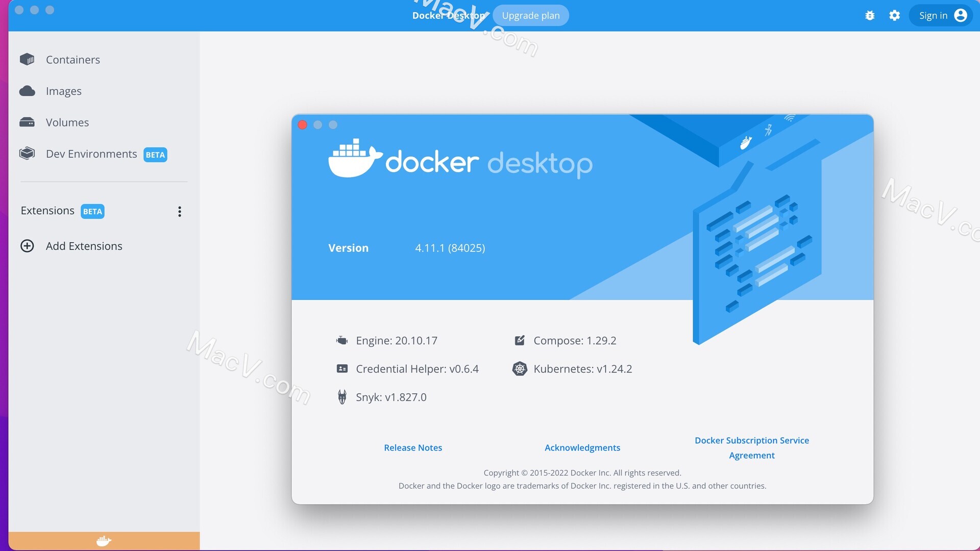The height and width of the screenshot is (551, 980).
Task: Click the Docker whale status bar icon
Action: pyautogui.click(x=104, y=541)
